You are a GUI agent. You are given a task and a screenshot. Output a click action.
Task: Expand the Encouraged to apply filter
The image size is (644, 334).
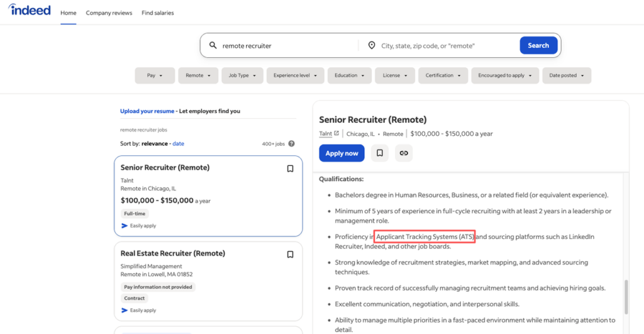point(505,75)
